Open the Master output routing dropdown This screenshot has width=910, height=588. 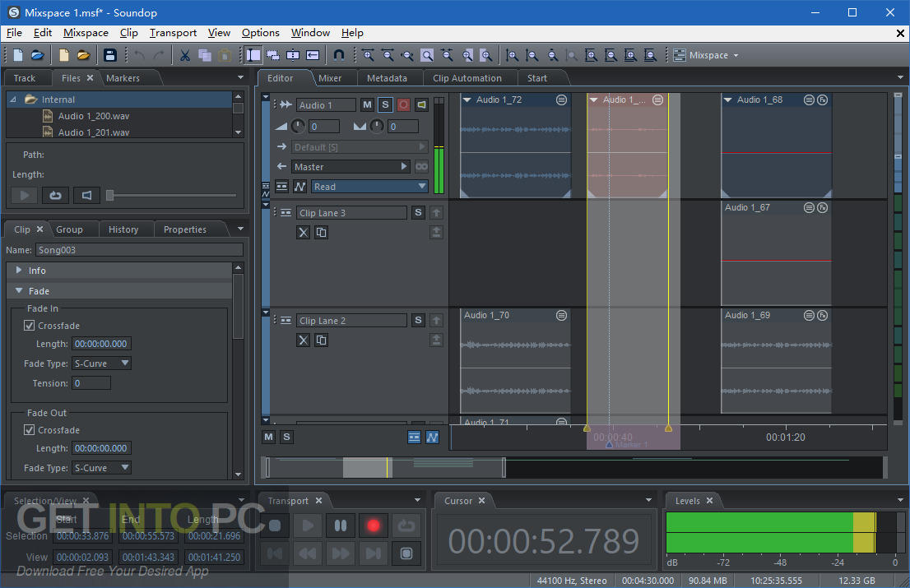point(351,167)
